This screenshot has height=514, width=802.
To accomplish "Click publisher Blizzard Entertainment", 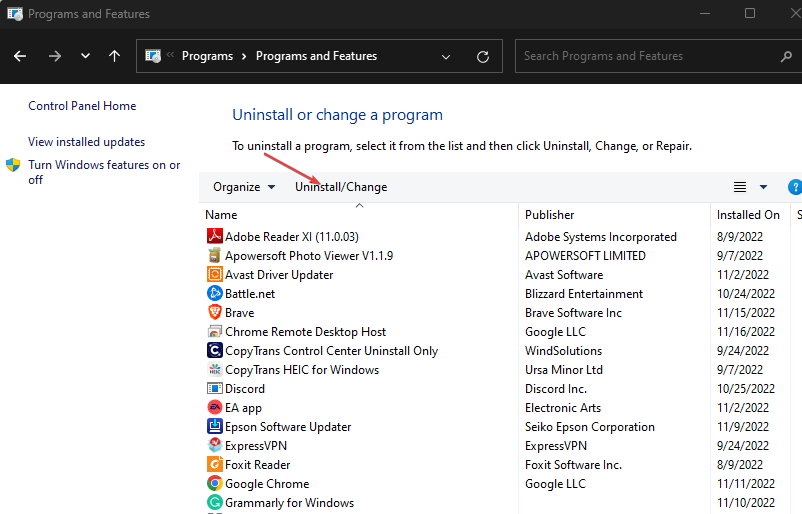I will pos(584,294).
